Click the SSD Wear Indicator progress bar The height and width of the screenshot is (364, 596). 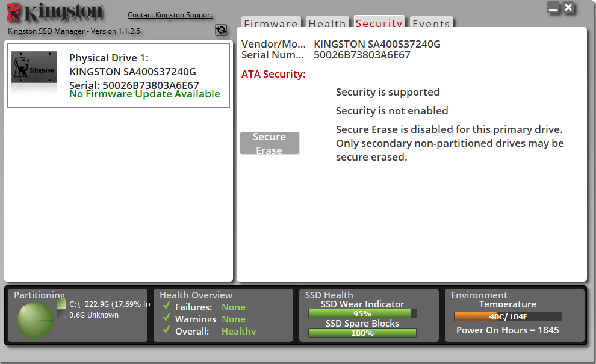[362, 313]
